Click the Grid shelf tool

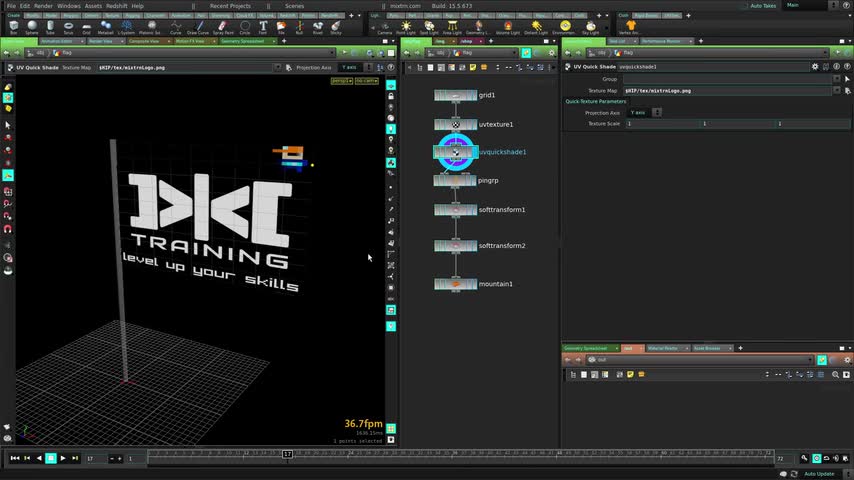(x=87, y=27)
